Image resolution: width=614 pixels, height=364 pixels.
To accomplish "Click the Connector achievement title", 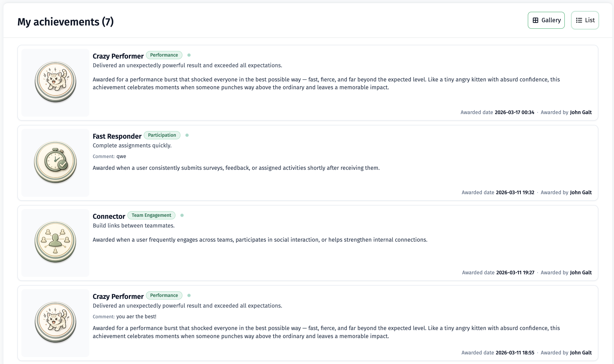I will (x=109, y=216).
